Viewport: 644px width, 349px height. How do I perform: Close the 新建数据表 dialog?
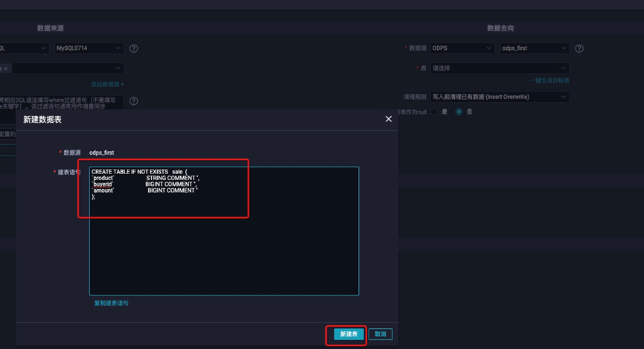click(x=389, y=119)
